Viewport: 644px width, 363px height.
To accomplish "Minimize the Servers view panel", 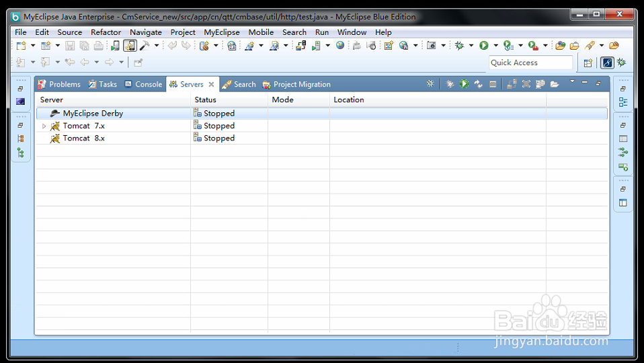I will point(584,83).
